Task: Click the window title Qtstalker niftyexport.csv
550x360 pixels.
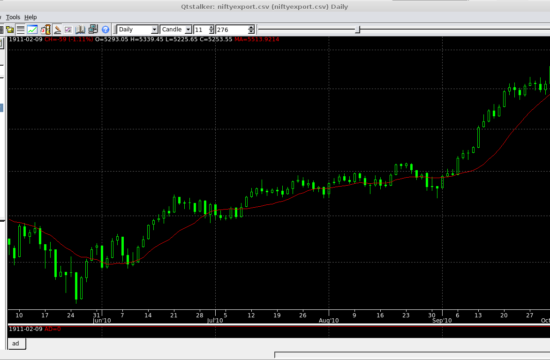Action: tap(264, 7)
